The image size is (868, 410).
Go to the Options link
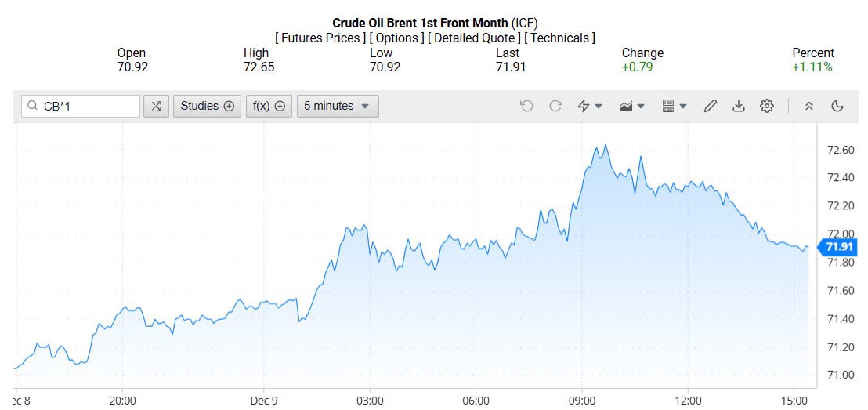397,38
